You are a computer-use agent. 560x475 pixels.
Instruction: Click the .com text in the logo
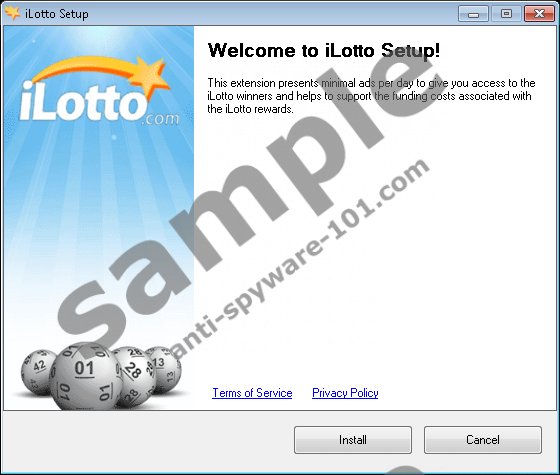coord(160,119)
